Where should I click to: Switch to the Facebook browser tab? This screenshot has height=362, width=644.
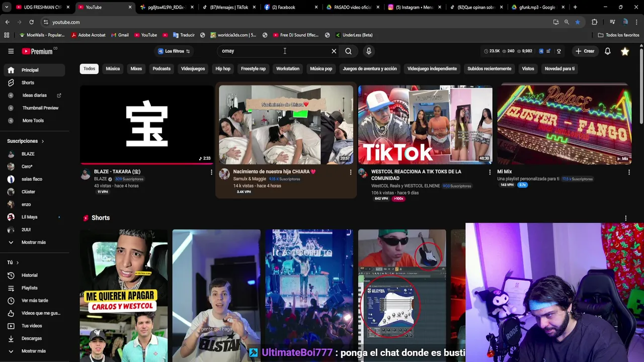pyautogui.click(x=291, y=7)
